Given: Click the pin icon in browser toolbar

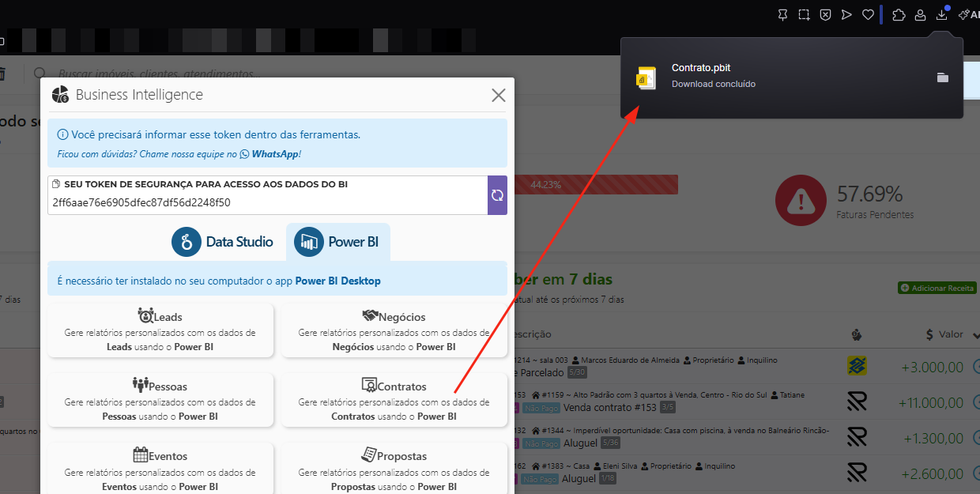Looking at the screenshot, I should tap(782, 15).
